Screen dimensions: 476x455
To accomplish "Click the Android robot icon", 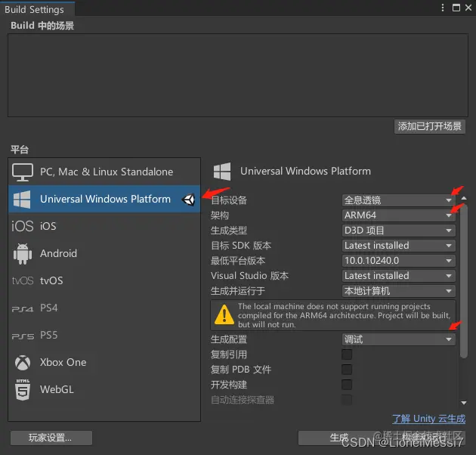I will (23, 254).
